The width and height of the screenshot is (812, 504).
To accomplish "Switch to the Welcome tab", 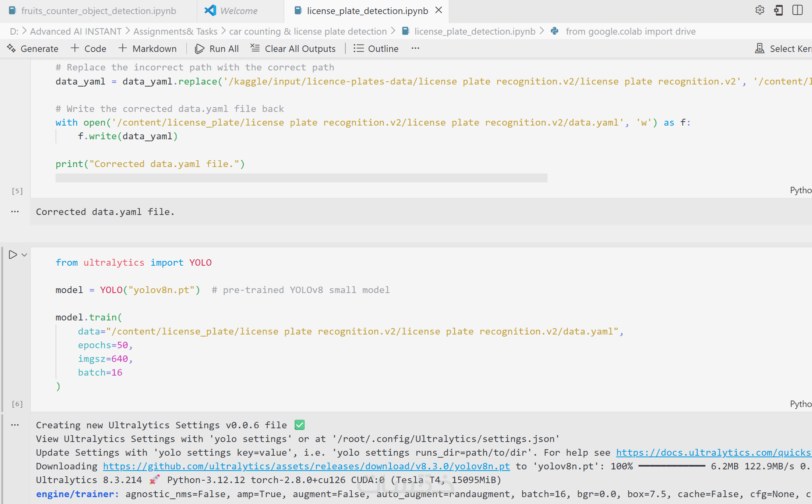I will point(238,11).
